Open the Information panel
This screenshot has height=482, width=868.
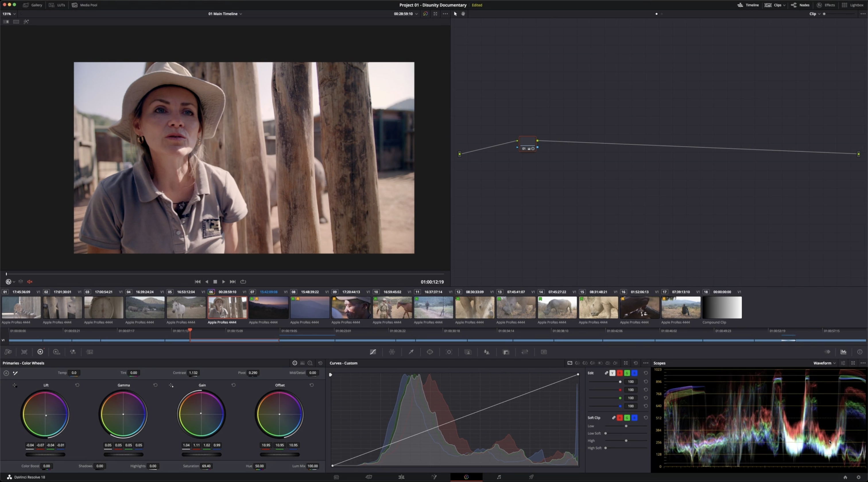pos(860,352)
